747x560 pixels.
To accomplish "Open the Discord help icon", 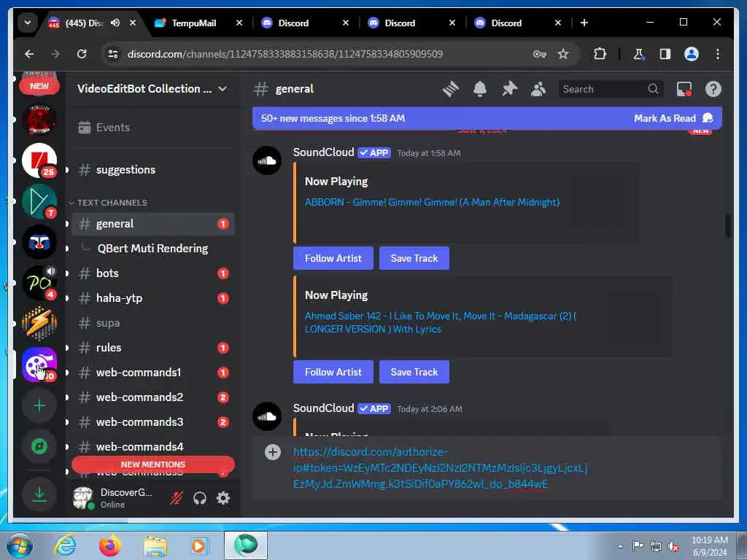I will pyautogui.click(x=713, y=89).
